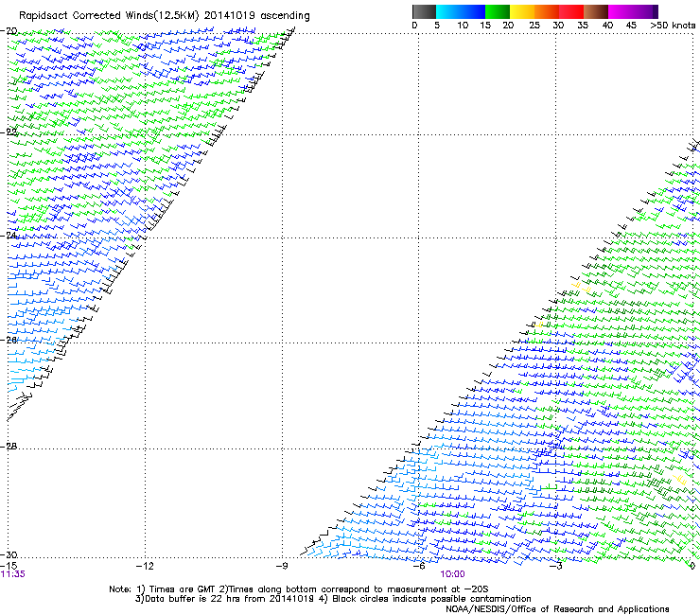Click the '-20' latitude axis label

click(9, 31)
